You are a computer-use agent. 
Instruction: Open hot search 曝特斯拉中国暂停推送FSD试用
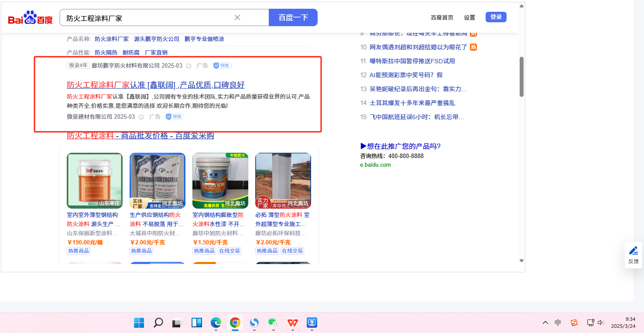[412, 61]
